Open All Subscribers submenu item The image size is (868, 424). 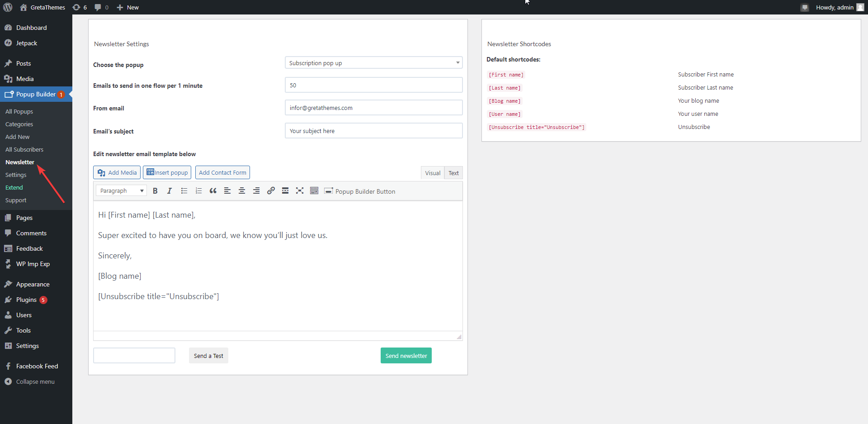pos(24,149)
